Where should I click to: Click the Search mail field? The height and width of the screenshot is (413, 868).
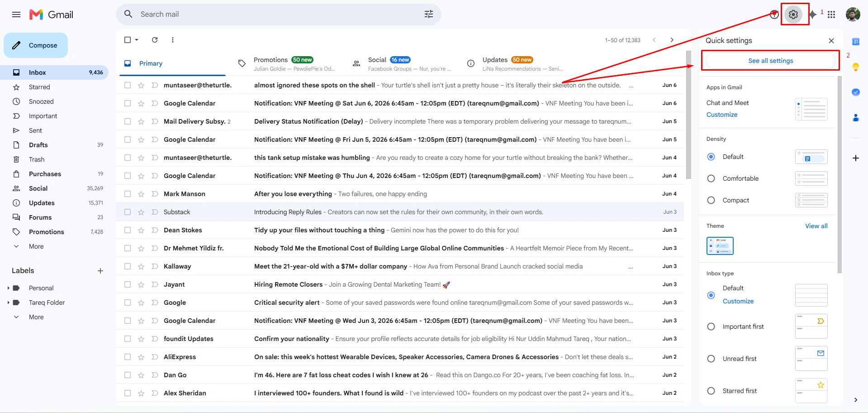(x=278, y=14)
